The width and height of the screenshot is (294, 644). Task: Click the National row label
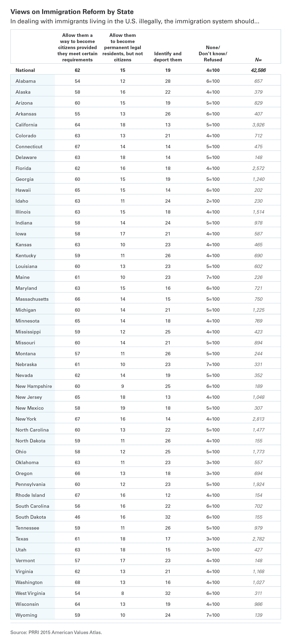pyautogui.click(x=25, y=70)
